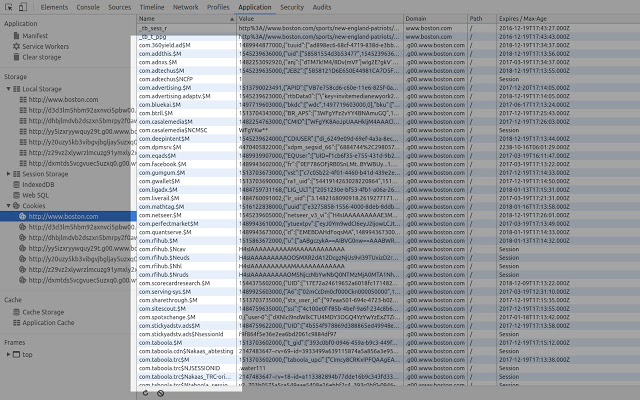The height and width of the screenshot is (400, 640).
Task: Select the com.scorecardresearch.$M cookie
Action: pyautogui.click(x=174, y=283)
